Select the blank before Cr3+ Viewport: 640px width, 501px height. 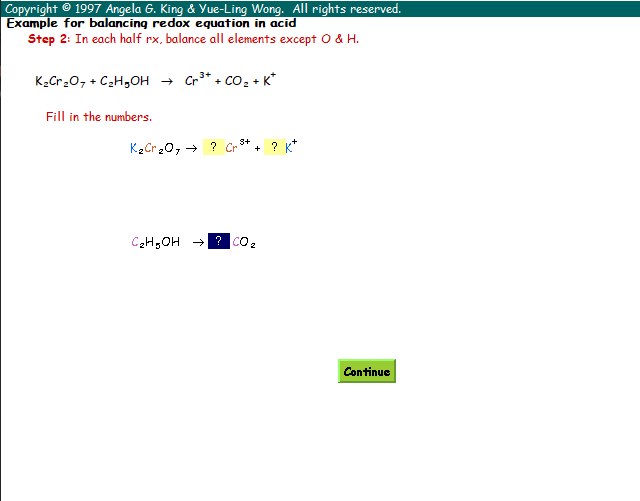[213, 147]
